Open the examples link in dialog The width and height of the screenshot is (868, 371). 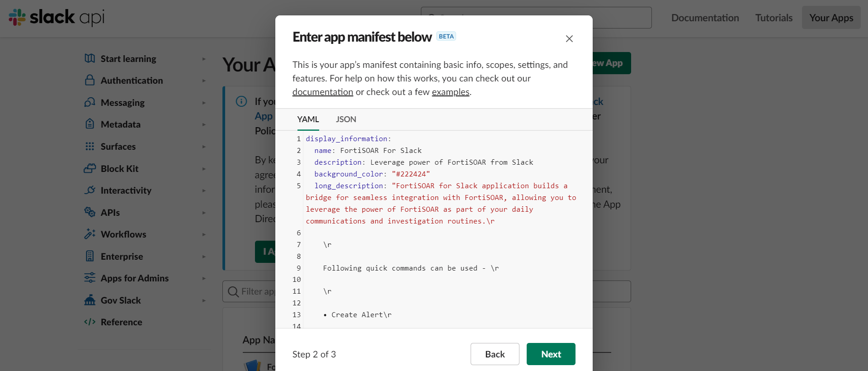coord(450,92)
